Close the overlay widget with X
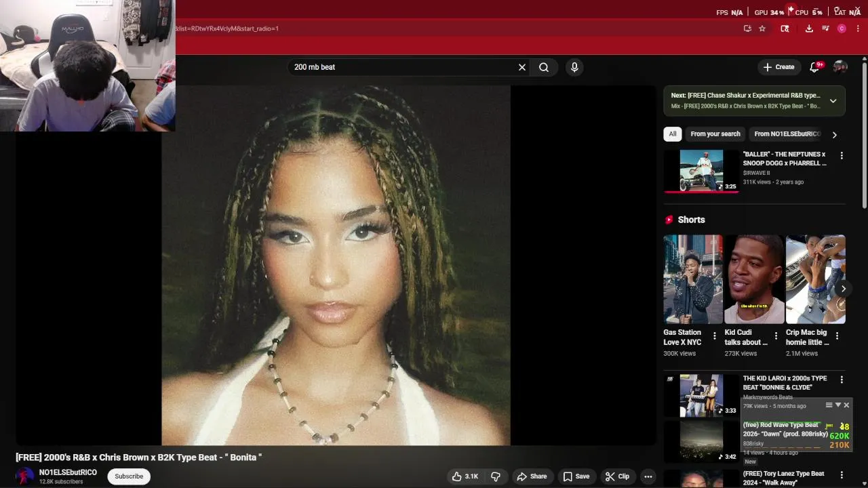The height and width of the screenshot is (488, 868). click(846, 405)
